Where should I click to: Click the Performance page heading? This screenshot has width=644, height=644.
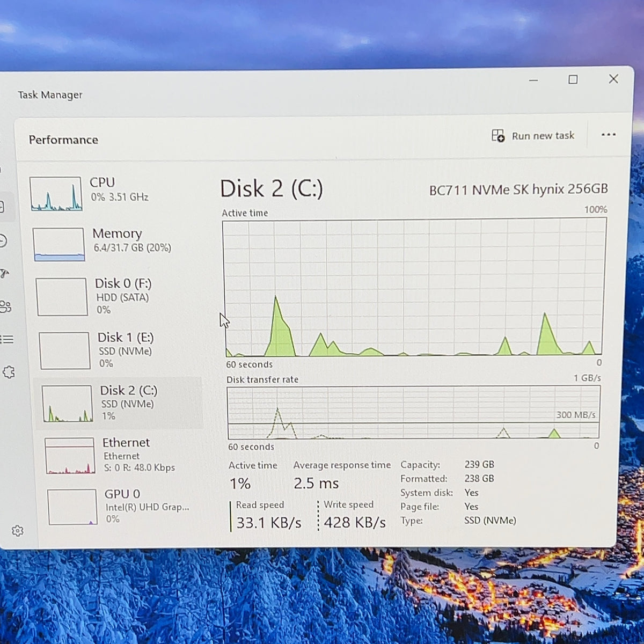point(63,140)
